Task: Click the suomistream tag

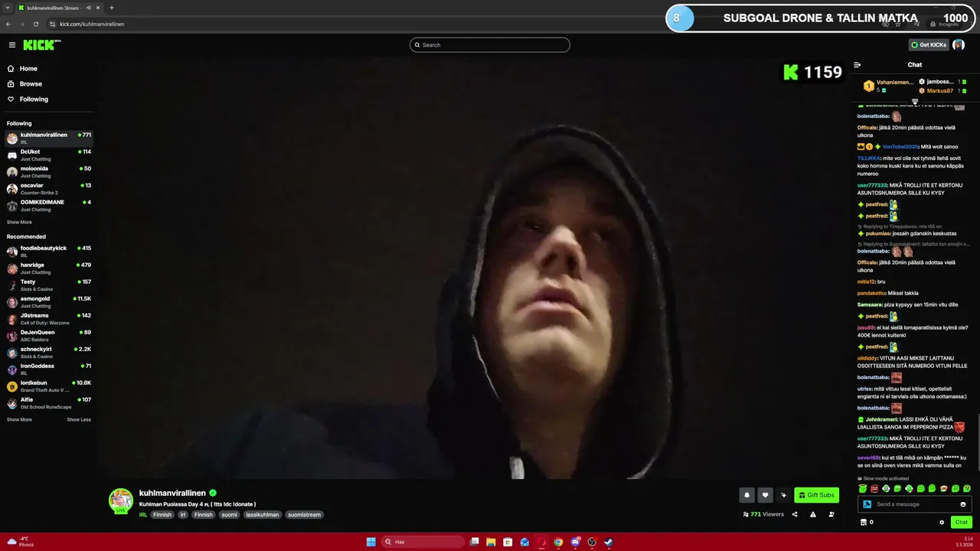Action: pos(304,515)
